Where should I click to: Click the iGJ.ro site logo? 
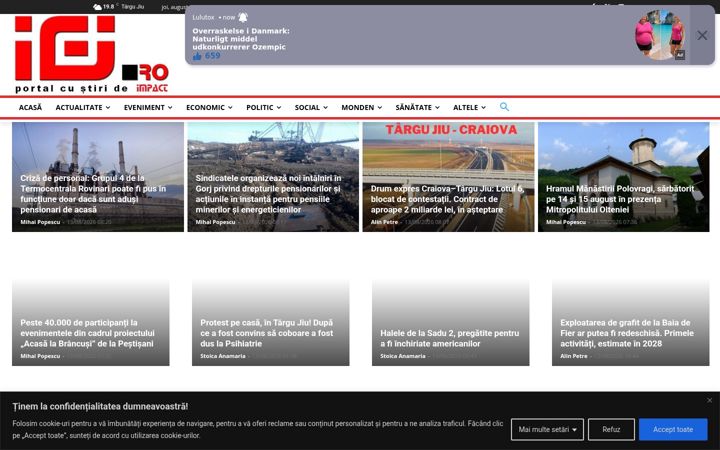point(92,54)
